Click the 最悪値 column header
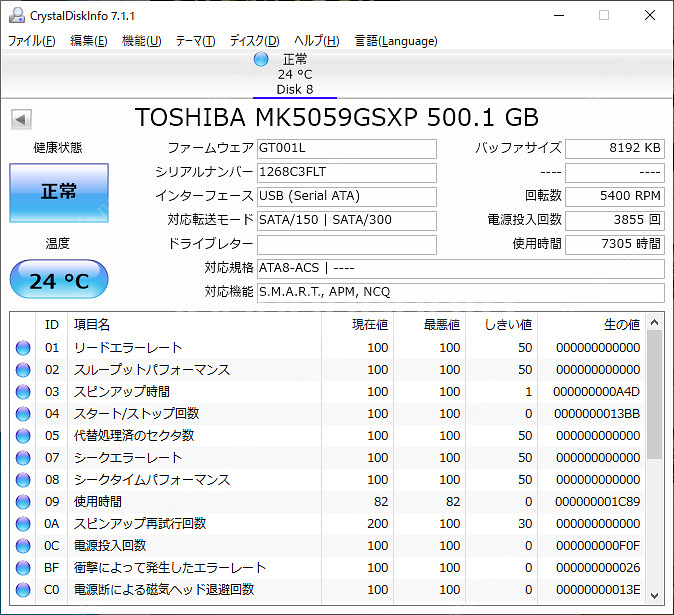Viewport: 674px width, 615px height. point(442,324)
